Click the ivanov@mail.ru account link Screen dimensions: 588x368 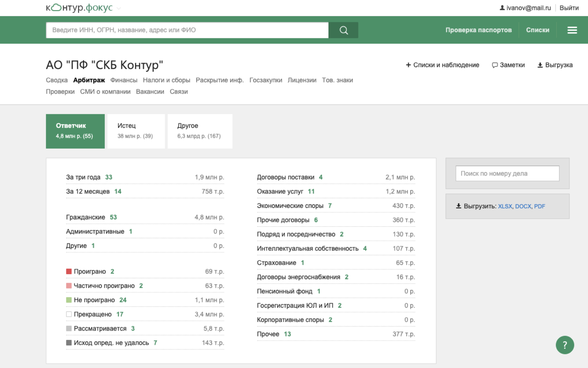(x=529, y=8)
